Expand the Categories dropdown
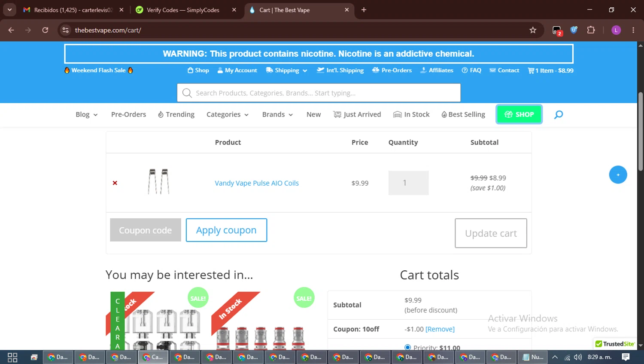Viewport: 644px width, 364px height. point(228,114)
